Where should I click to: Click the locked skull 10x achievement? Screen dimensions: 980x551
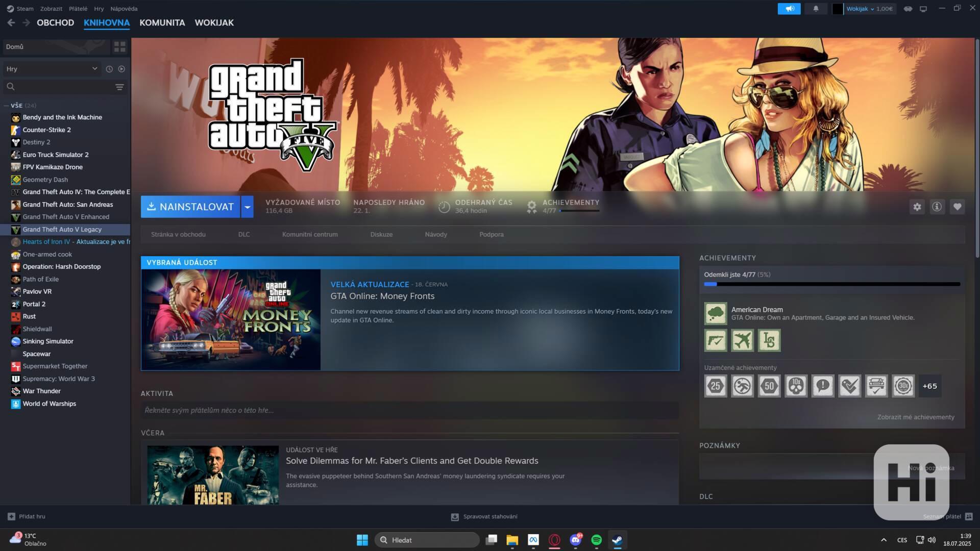click(x=796, y=386)
